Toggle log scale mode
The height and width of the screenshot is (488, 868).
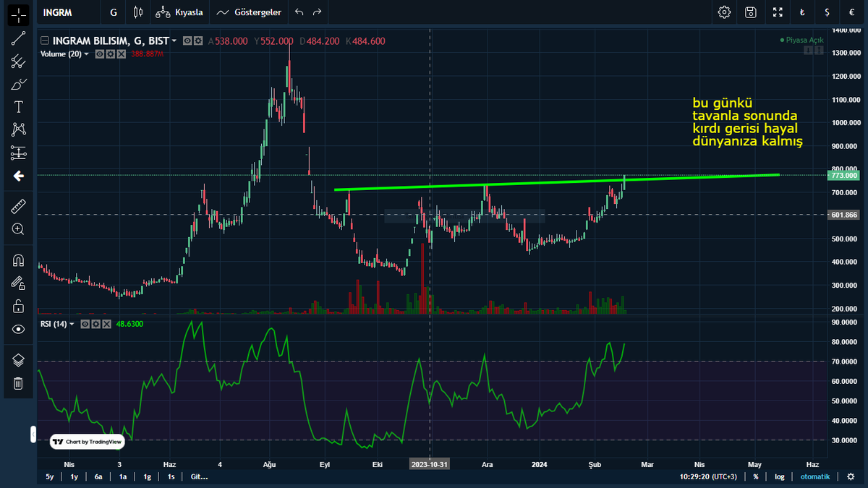pyautogui.click(x=779, y=477)
